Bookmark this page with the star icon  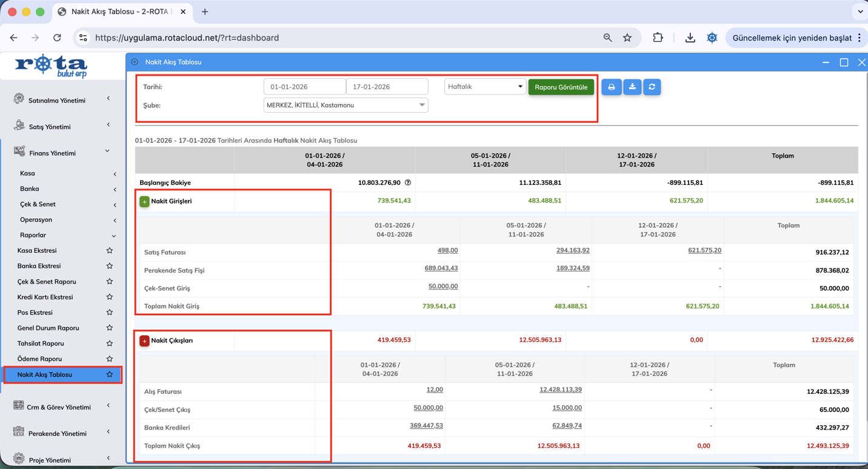coord(627,38)
